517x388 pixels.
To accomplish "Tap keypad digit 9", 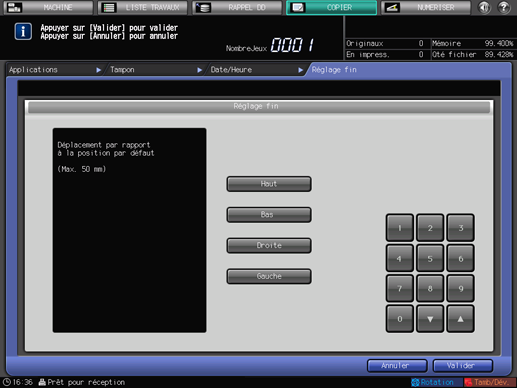I will [x=461, y=289].
